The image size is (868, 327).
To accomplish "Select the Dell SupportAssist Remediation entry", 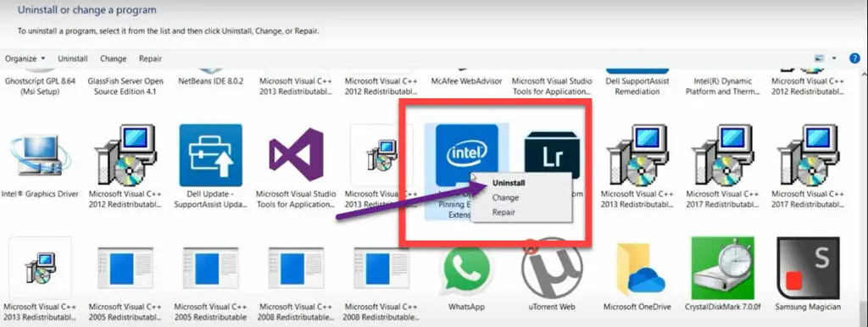I will click(637, 86).
